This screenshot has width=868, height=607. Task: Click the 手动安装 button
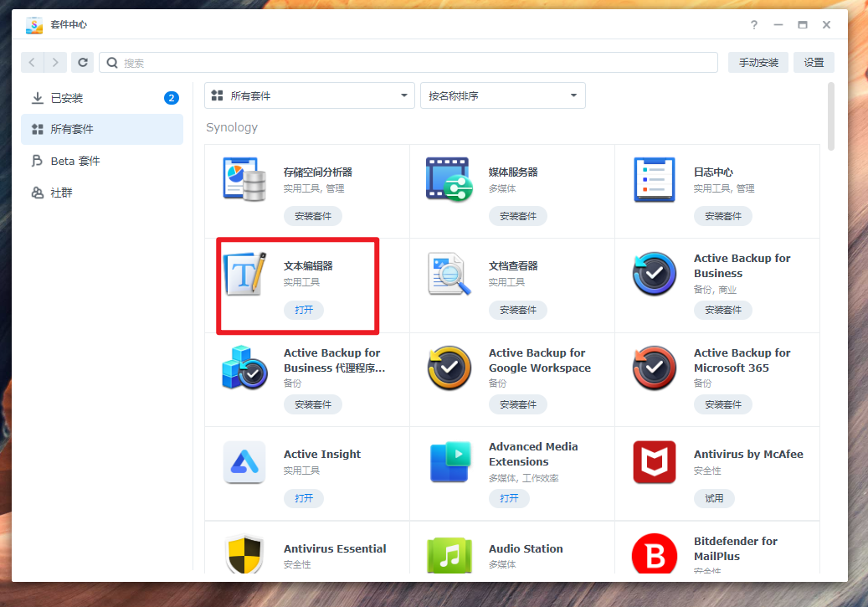coord(758,63)
